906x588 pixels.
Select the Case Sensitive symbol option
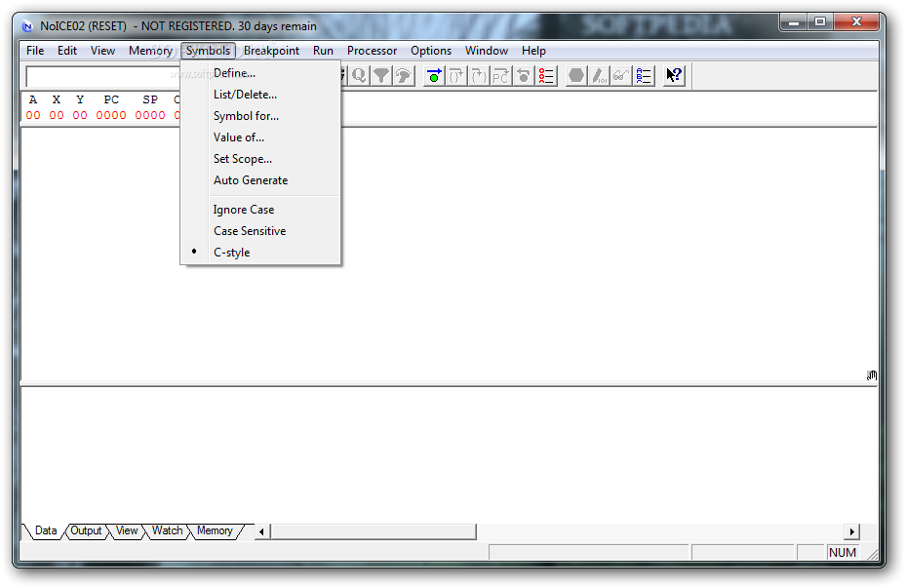pyautogui.click(x=260, y=231)
